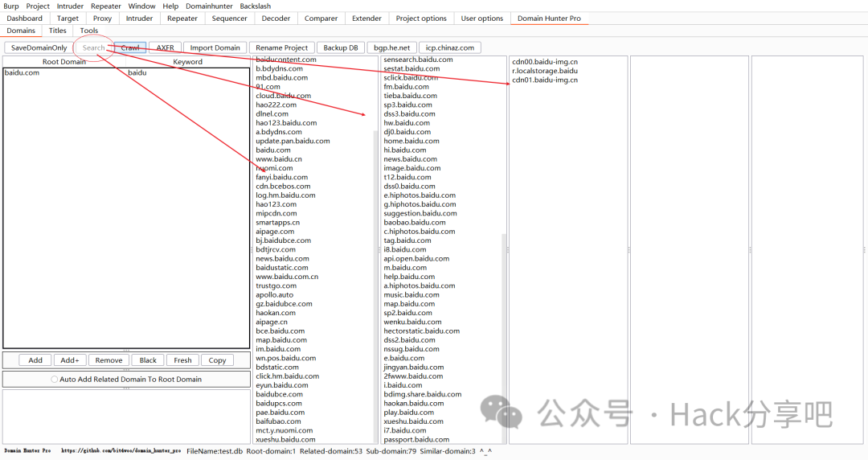This screenshot has height=460, width=868.
Task: Switch to the Comparer tab
Action: click(321, 18)
